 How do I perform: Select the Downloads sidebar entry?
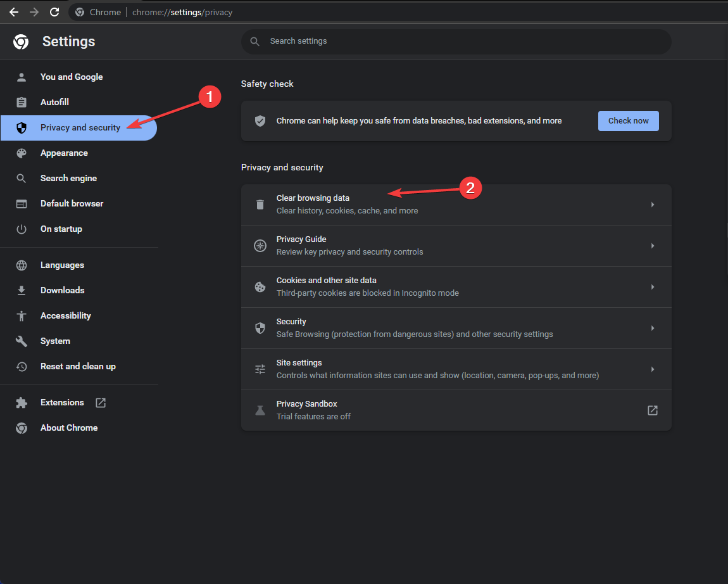coord(62,290)
